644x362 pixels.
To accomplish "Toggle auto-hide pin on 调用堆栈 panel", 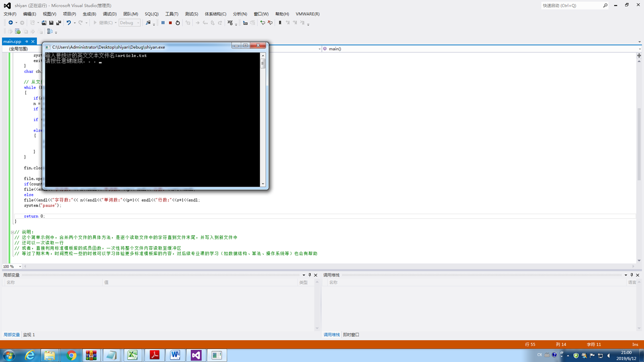I will point(632,275).
